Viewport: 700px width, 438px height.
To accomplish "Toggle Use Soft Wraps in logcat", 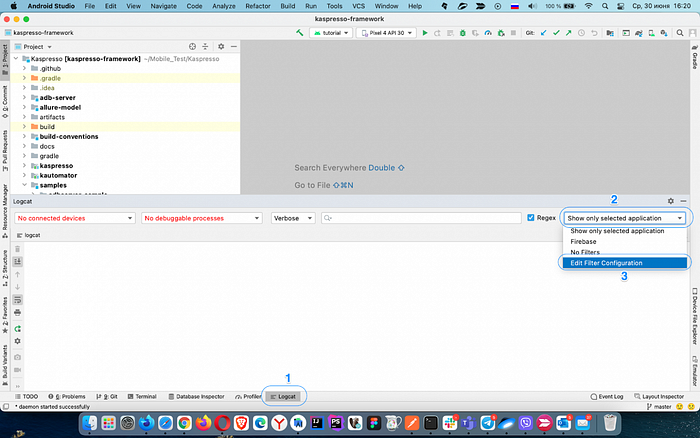I will coord(17,300).
